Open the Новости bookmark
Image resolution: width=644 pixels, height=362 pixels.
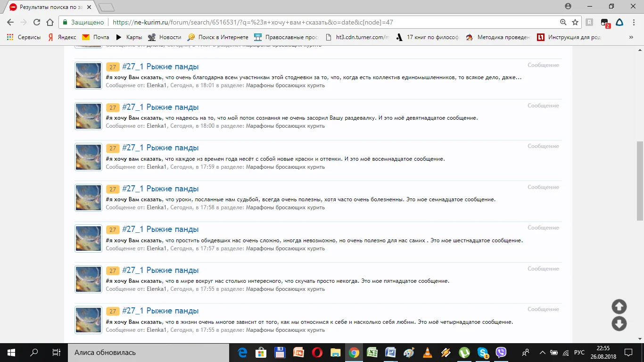[x=165, y=37]
